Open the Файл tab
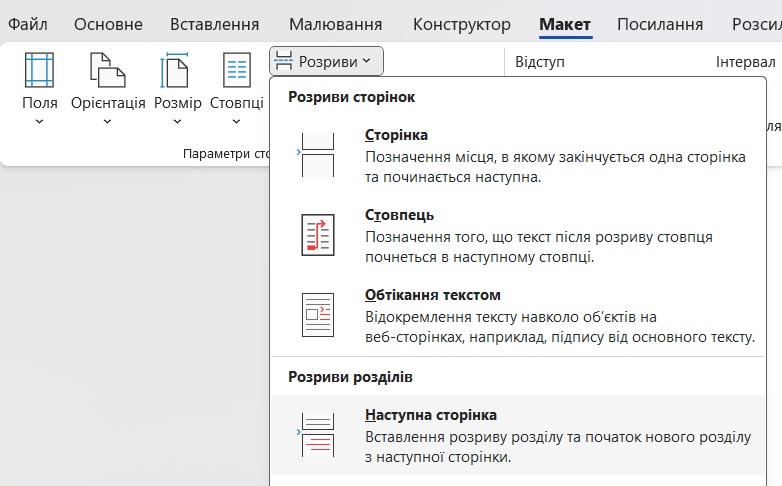782x486 pixels. (28, 24)
